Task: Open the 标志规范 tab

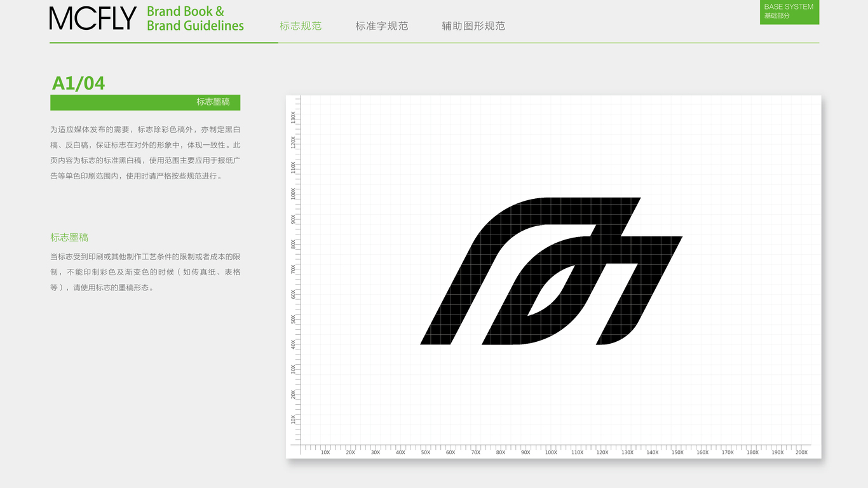Action: 301,26
